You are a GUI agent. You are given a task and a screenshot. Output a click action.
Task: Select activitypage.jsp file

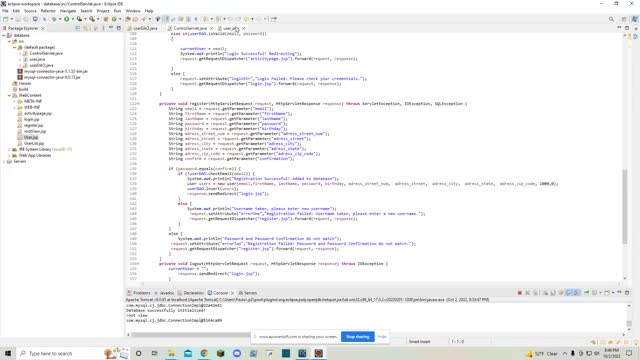click(38, 113)
